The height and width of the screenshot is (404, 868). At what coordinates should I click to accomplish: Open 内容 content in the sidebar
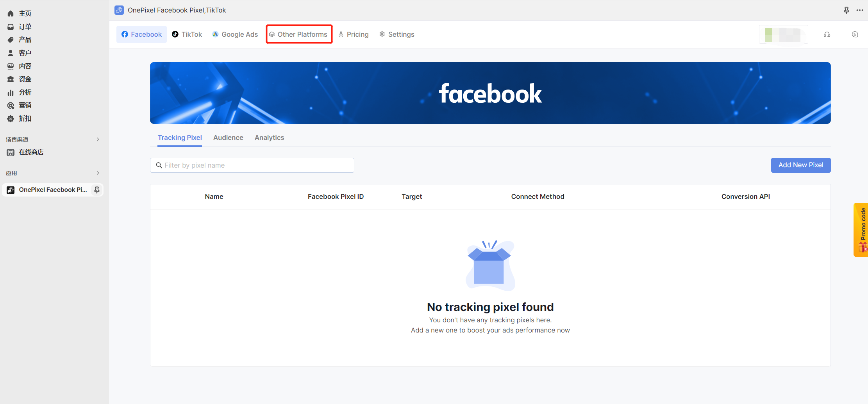point(25,66)
